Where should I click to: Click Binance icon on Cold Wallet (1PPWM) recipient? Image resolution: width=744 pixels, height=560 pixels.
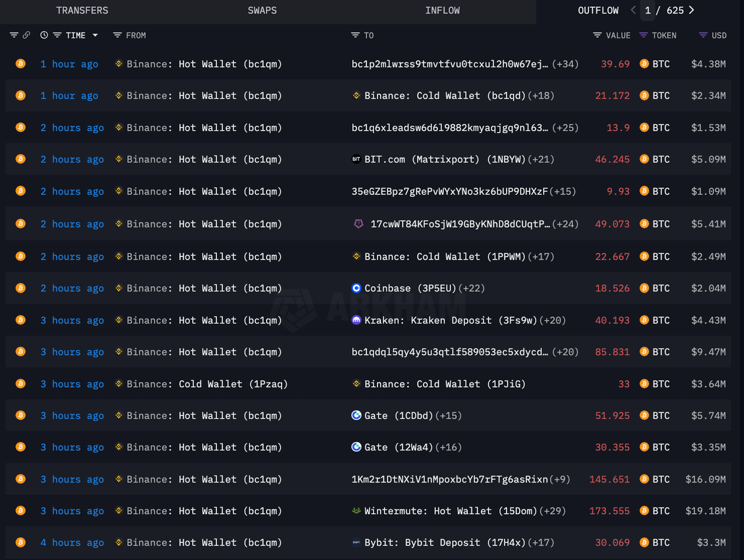(x=356, y=256)
